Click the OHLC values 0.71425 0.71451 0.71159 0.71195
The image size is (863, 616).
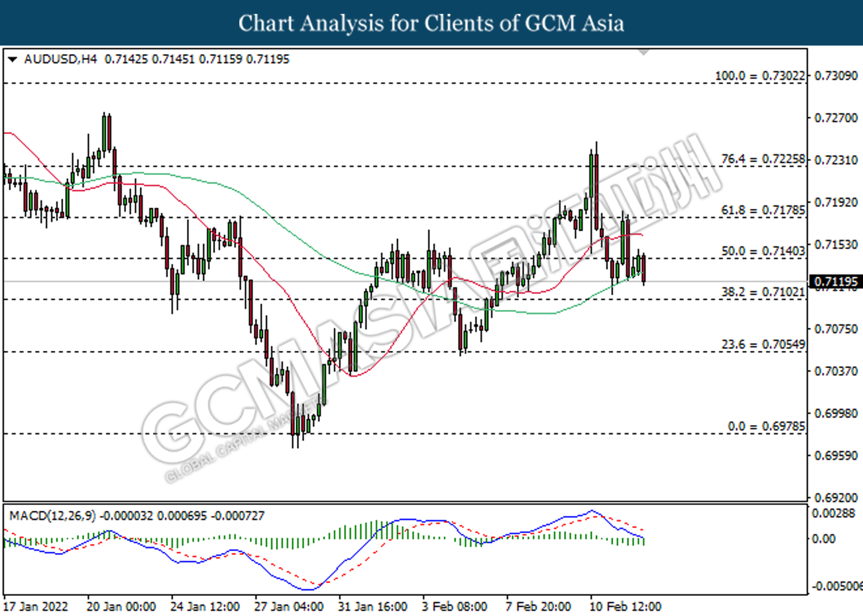[197, 59]
